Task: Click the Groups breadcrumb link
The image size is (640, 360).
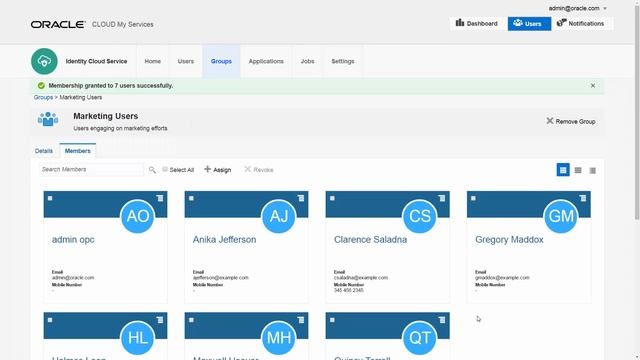Action: point(43,97)
